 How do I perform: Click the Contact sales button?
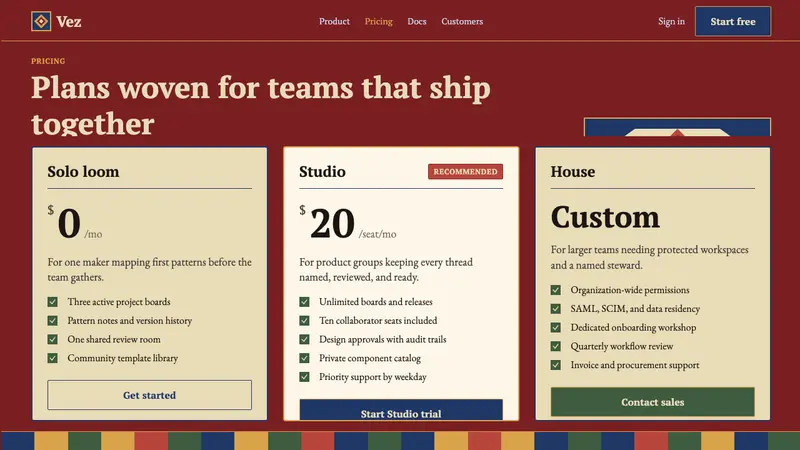pyautogui.click(x=653, y=402)
